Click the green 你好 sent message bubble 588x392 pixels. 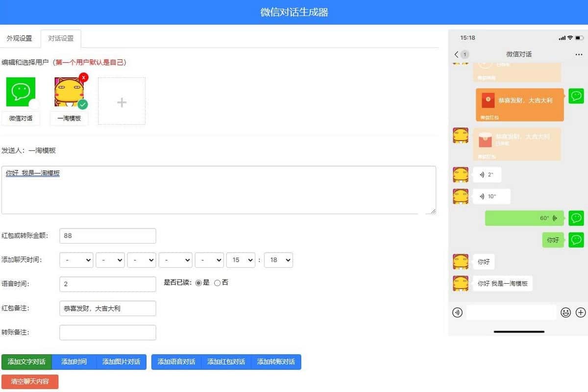pyautogui.click(x=553, y=240)
